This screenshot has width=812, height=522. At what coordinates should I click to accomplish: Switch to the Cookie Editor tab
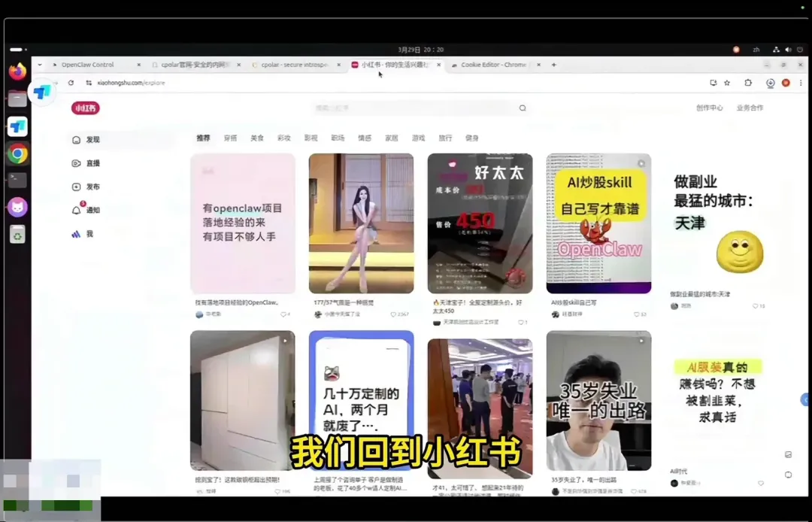click(x=493, y=65)
